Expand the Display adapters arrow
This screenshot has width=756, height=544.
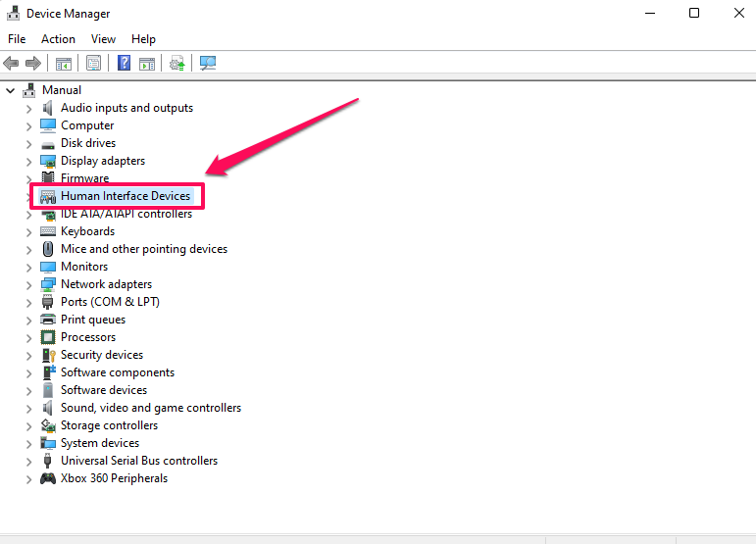pyautogui.click(x=29, y=162)
